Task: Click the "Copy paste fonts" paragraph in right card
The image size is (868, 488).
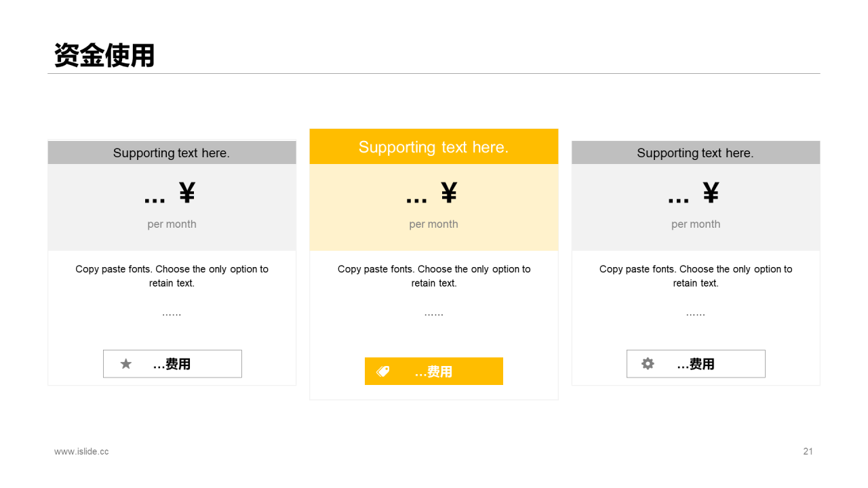Action: point(696,276)
